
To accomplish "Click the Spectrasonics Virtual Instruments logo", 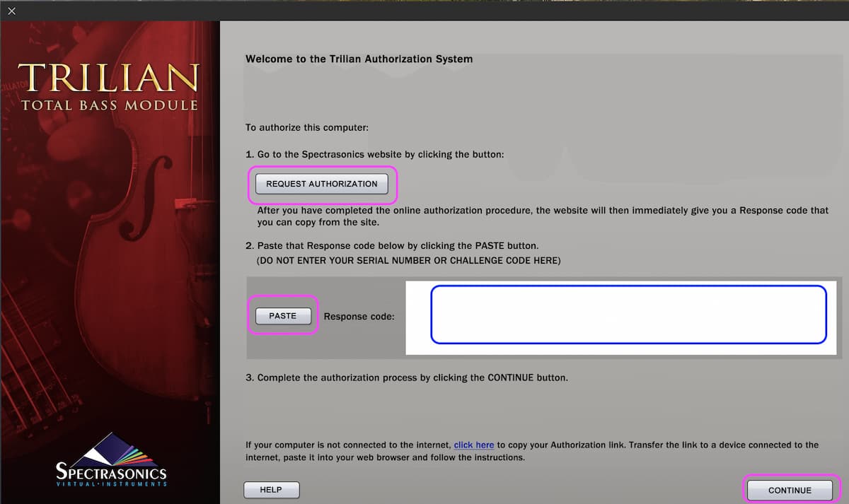I will (111, 459).
